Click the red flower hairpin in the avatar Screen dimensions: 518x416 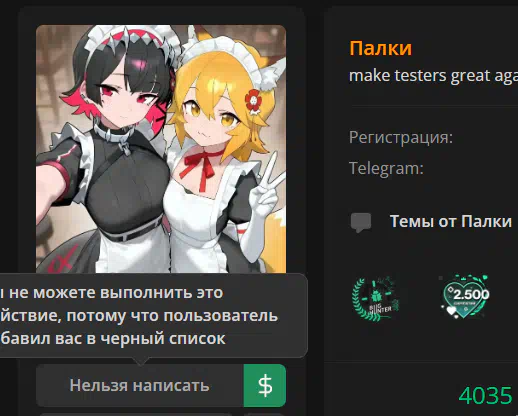pyautogui.click(x=253, y=100)
